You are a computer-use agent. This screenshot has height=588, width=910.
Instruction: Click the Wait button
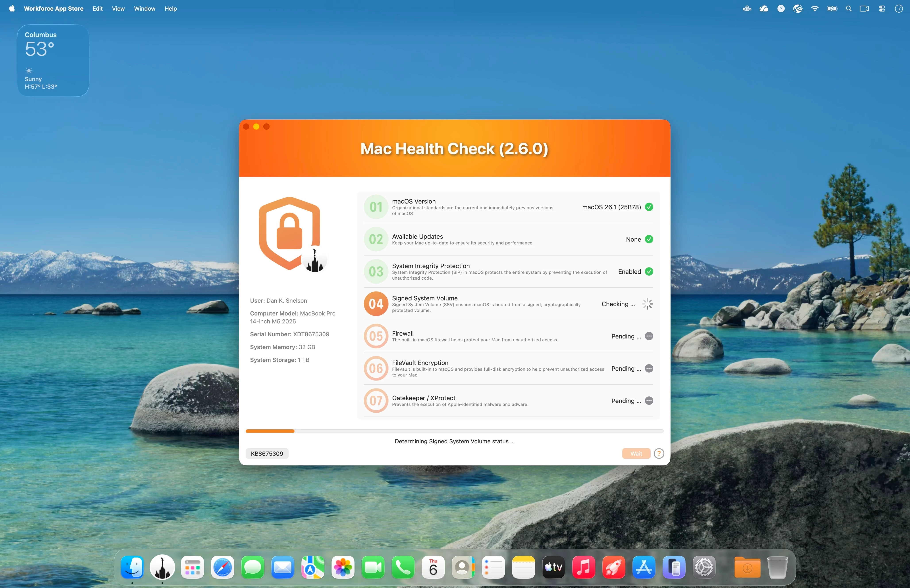(636, 453)
